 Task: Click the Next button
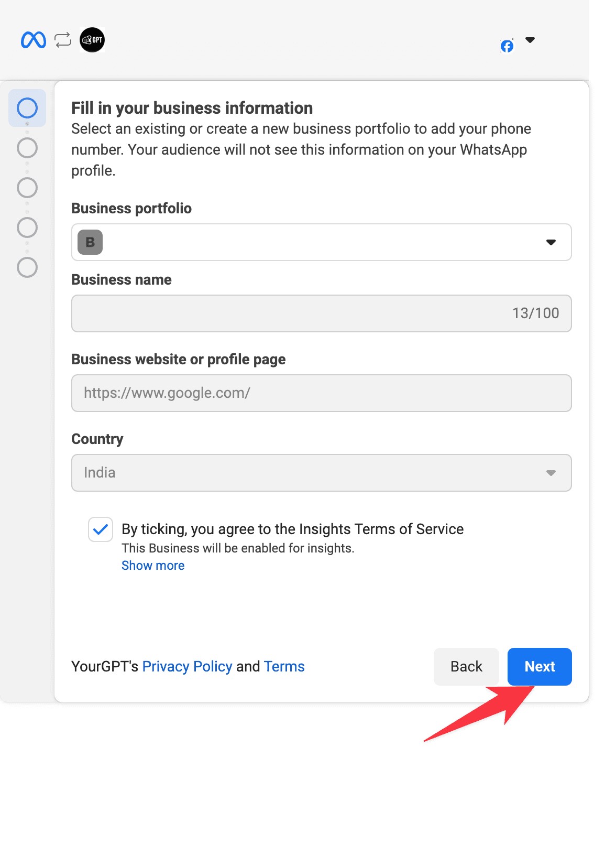click(x=540, y=666)
